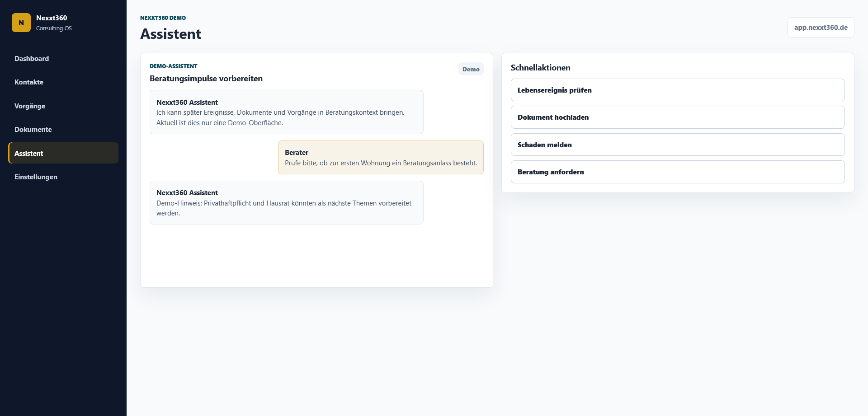Go to Kontakte in sidebar

(63, 82)
